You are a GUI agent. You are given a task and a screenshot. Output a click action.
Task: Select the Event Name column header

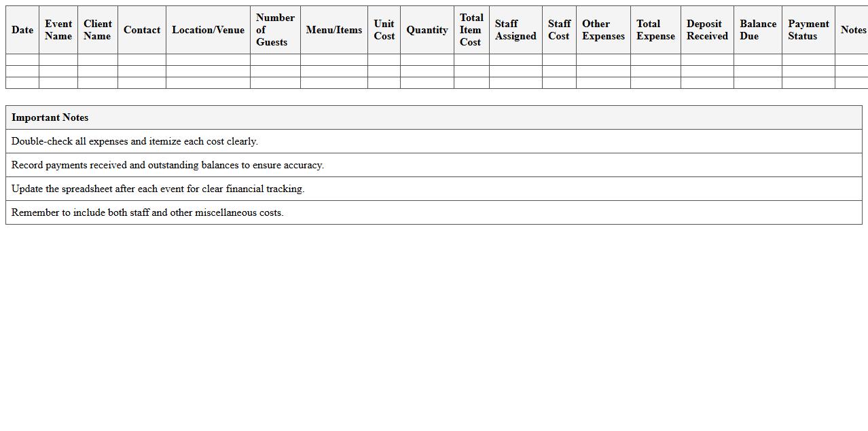tap(58, 30)
